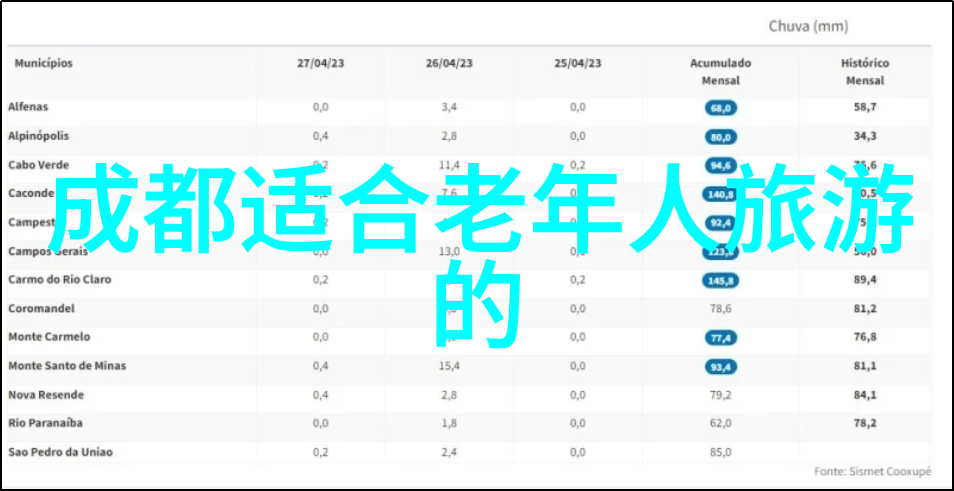Click the 68,0 badge for Alfenas
This screenshot has width=954, height=491.
tap(721, 108)
